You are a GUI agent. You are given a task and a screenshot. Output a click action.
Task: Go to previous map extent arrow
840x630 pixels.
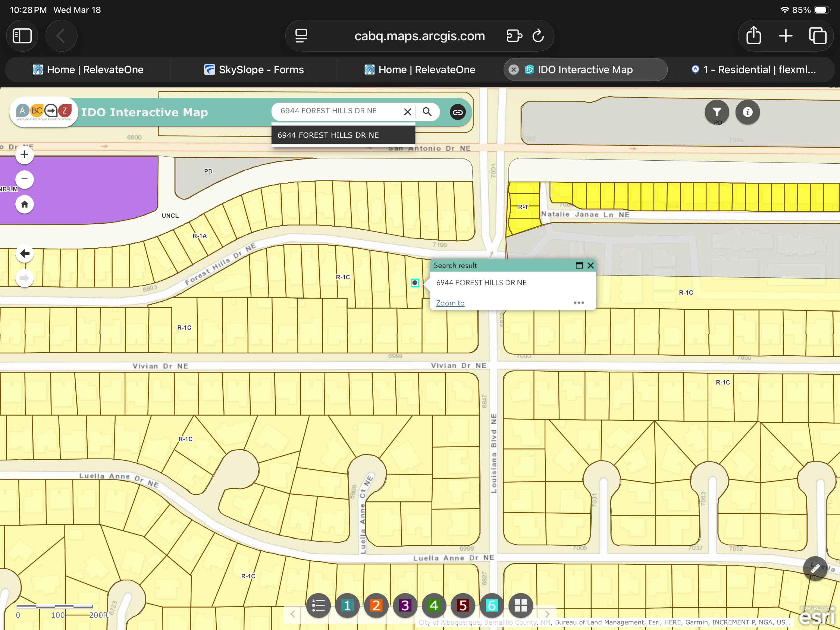(x=24, y=253)
